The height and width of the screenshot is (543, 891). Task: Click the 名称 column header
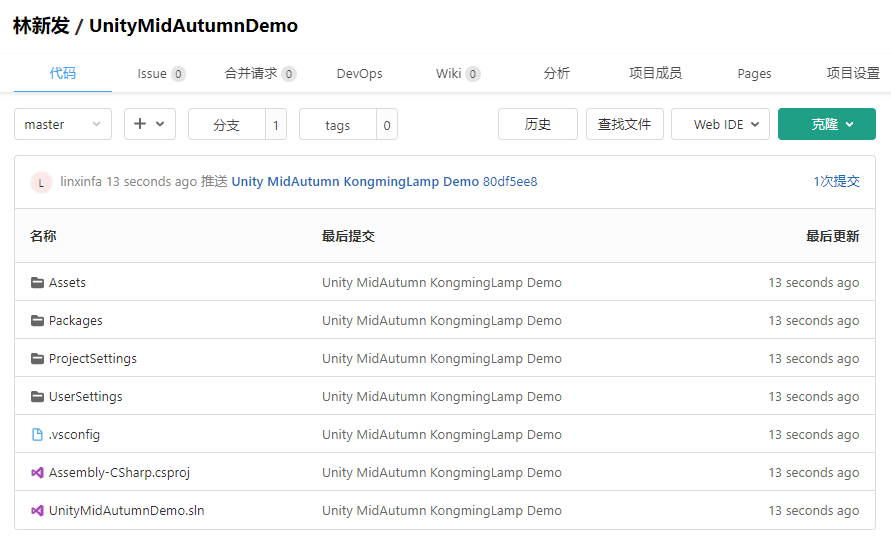[x=43, y=236]
